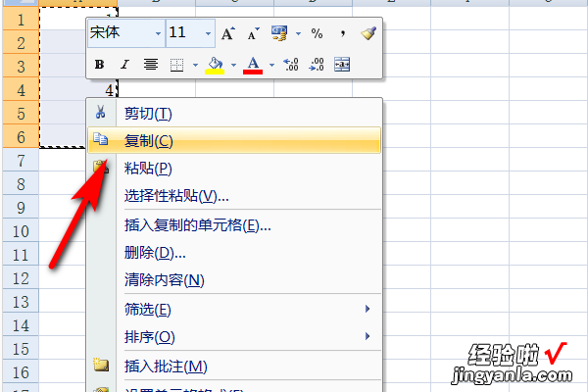Click the center alignment icon

click(150, 65)
